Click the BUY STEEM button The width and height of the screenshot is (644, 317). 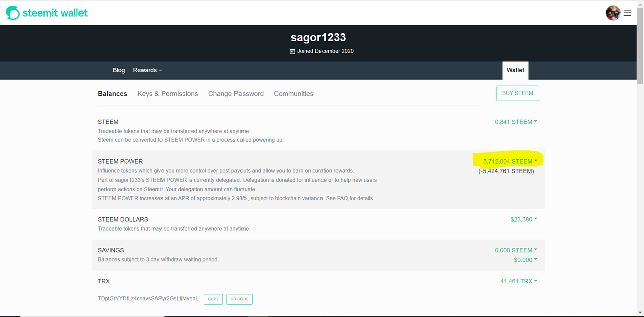(x=517, y=93)
